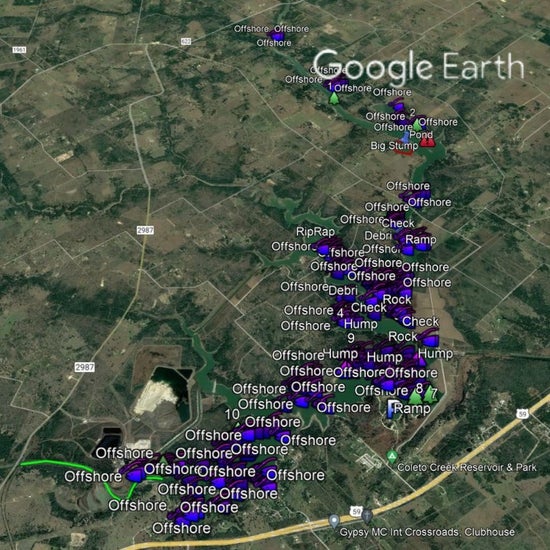The width and height of the screenshot is (550, 550).
Task: Click the gray location pin near Gypsy MC
Action: click(x=334, y=521)
